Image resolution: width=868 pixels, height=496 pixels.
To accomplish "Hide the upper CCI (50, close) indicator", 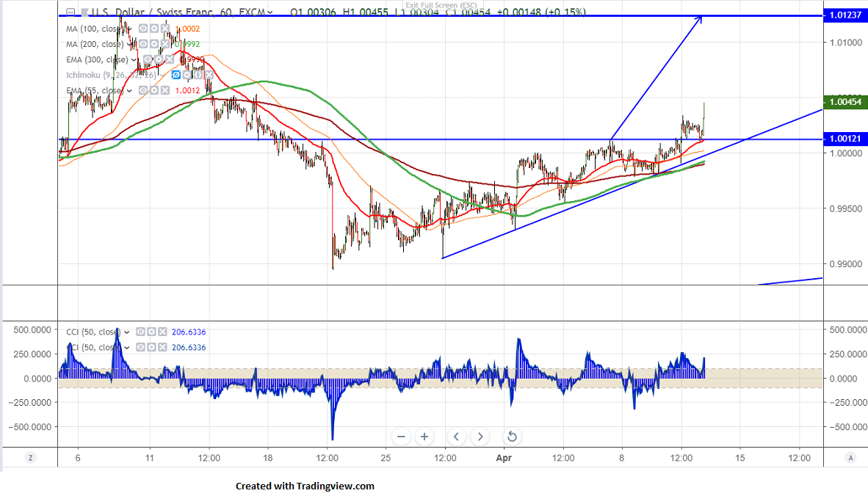I will click(140, 332).
